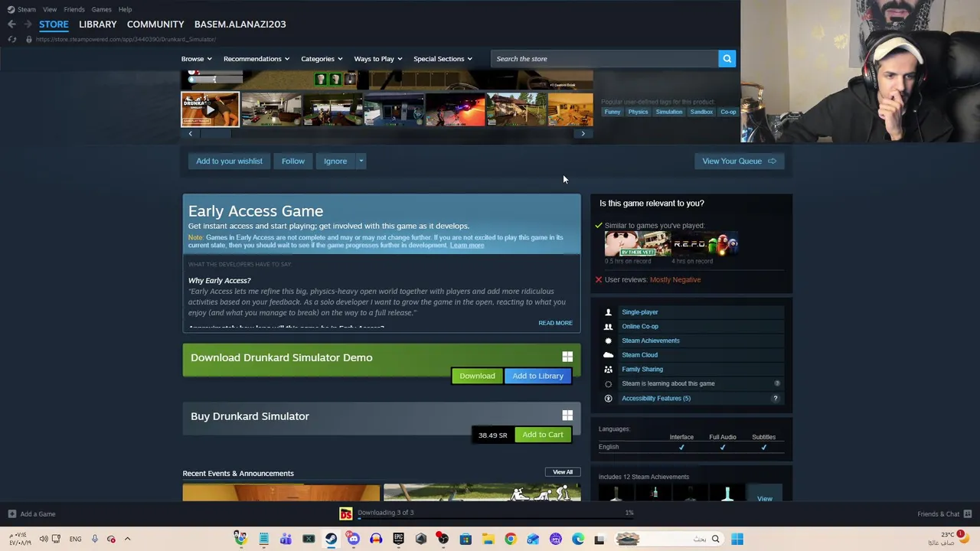Click the Steam Cloud icon
Viewport: 980px width, 551px height.
pyautogui.click(x=609, y=355)
